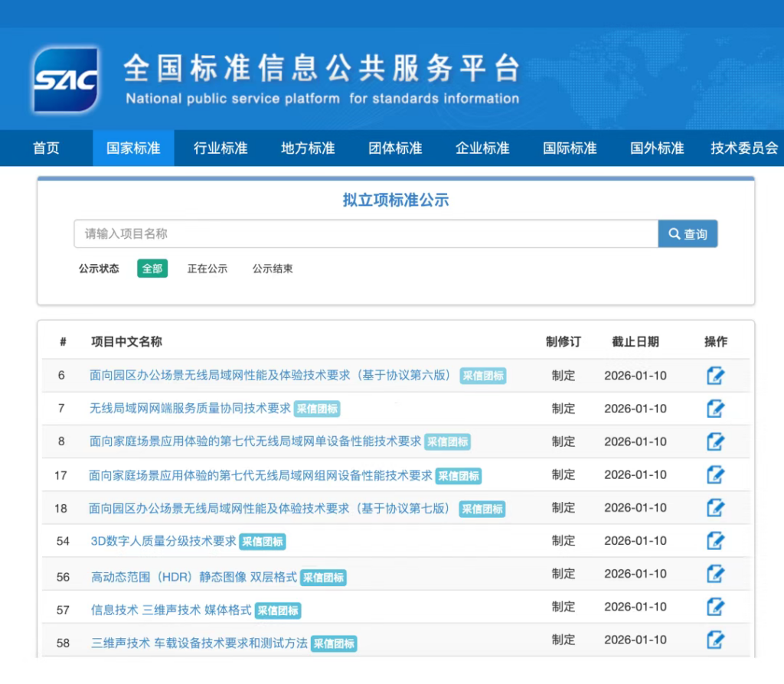Viewport: 784px width, 684px height.
Task: Open the 技术委员会 menu item
Action: click(743, 148)
